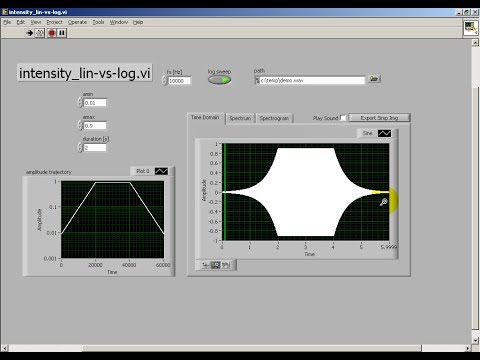Click the horizontal scrollbar left arrow
Viewport: 480px width, 360px height.
(5, 348)
